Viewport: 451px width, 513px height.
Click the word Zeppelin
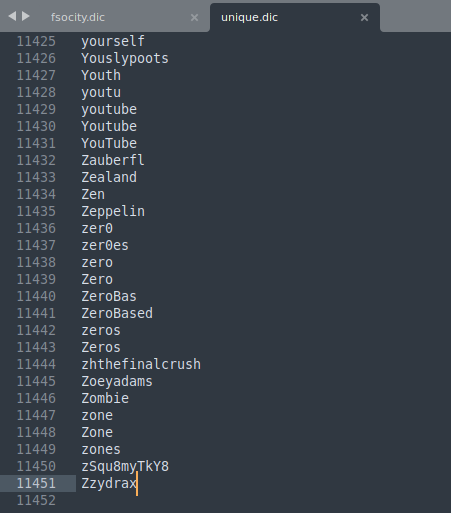113,211
